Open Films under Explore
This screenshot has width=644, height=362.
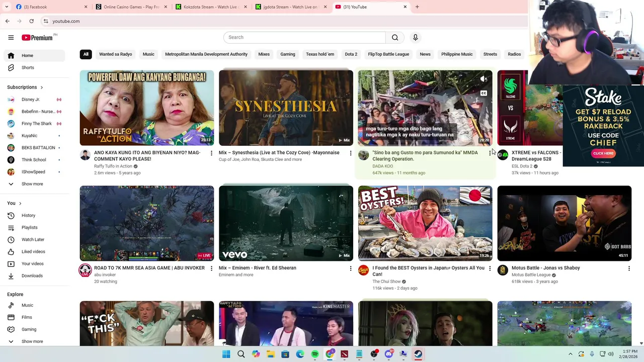34,317
